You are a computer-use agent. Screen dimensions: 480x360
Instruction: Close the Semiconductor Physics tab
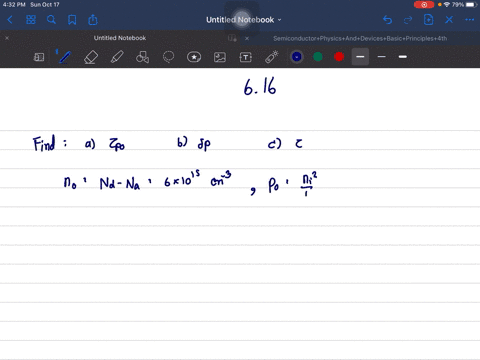click(247, 38)
